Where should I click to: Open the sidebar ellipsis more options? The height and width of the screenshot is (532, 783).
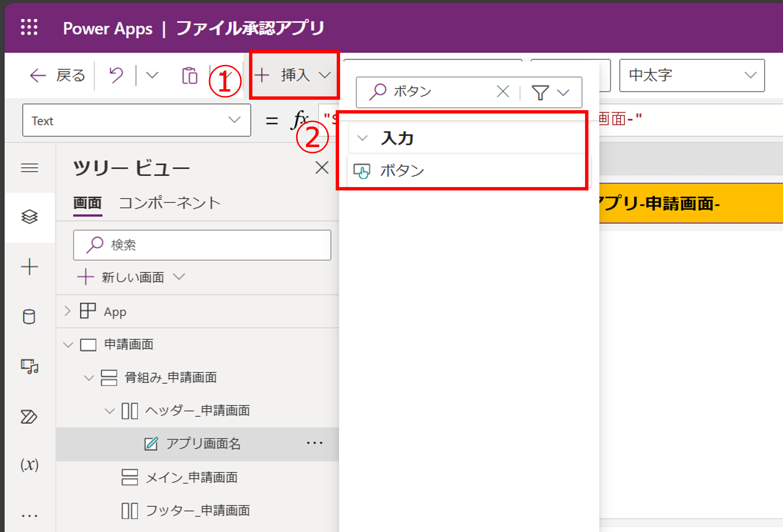tap(30, 516)
